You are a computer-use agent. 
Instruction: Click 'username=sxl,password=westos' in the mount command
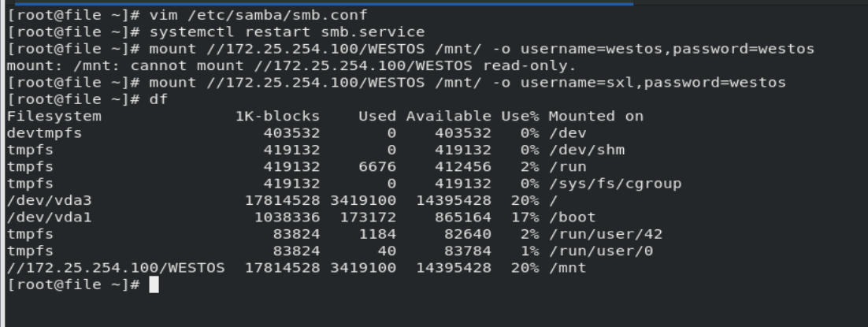653,84
